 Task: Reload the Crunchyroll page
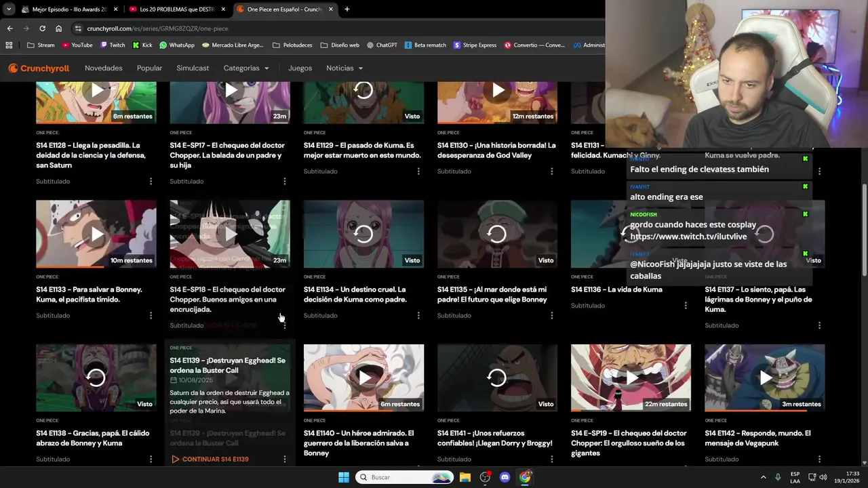(x=42, y=28)
